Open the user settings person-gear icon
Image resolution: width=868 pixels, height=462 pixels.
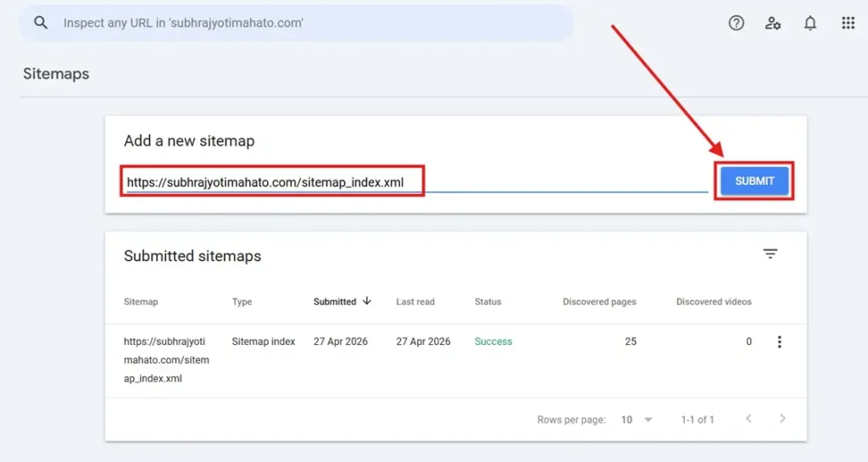[x=773, y=23]
